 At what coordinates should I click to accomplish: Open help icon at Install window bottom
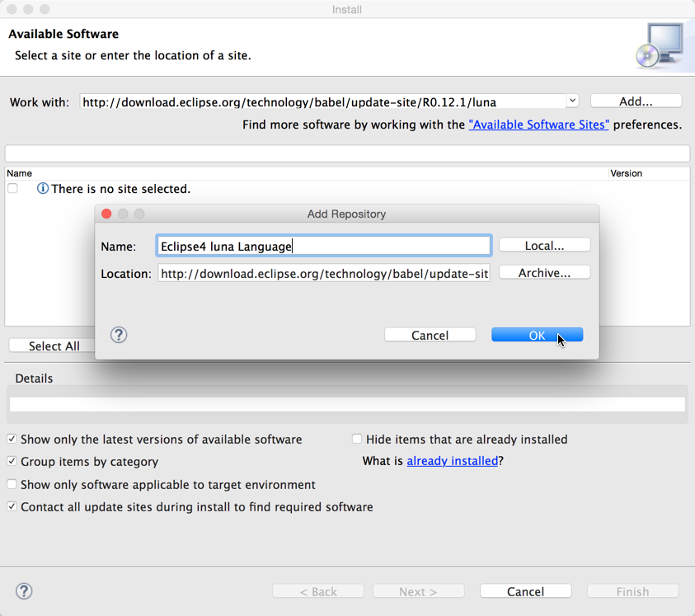pyautogui.click(x=24, y=591)
